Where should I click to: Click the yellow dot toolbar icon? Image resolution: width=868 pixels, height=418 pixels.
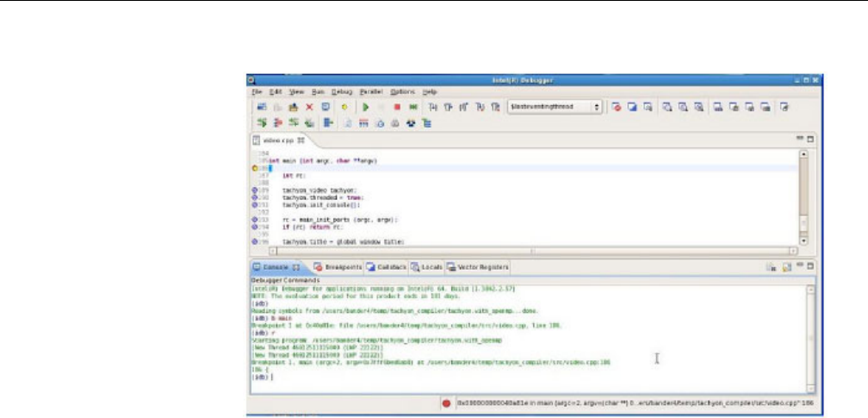point(344,107)
